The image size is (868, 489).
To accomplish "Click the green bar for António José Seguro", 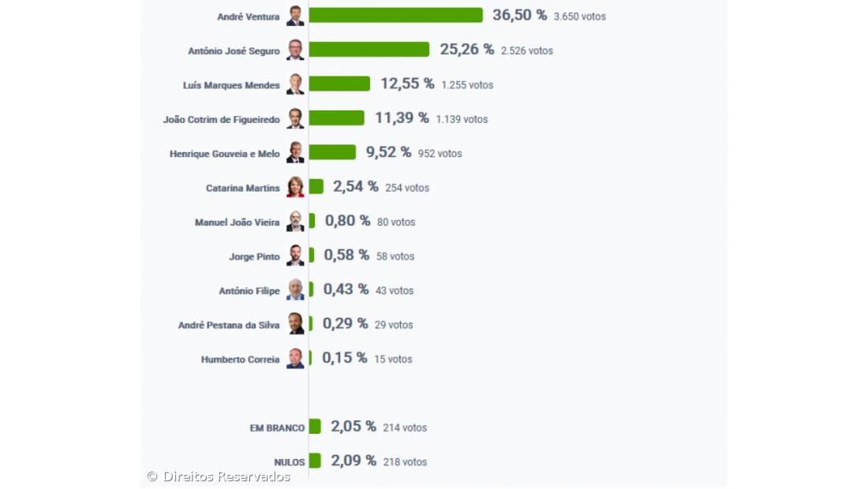I will pos(369,50).
